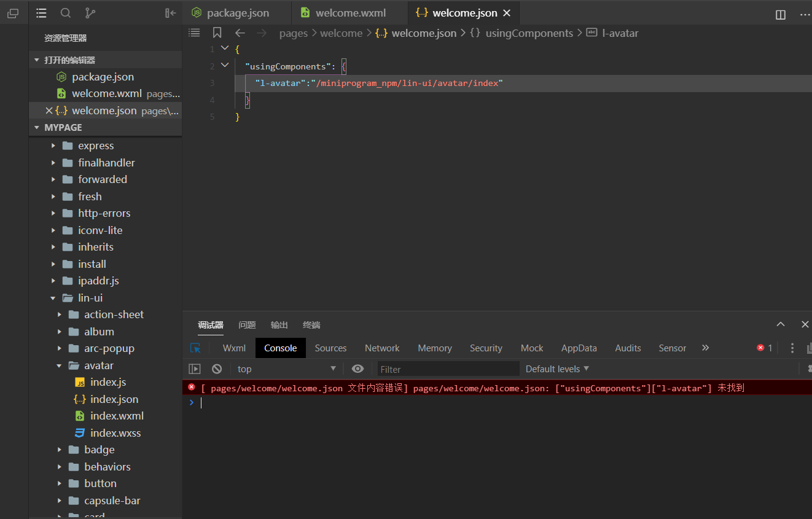
Task: Switch to the 终端 panel tab
Action: 311,325
